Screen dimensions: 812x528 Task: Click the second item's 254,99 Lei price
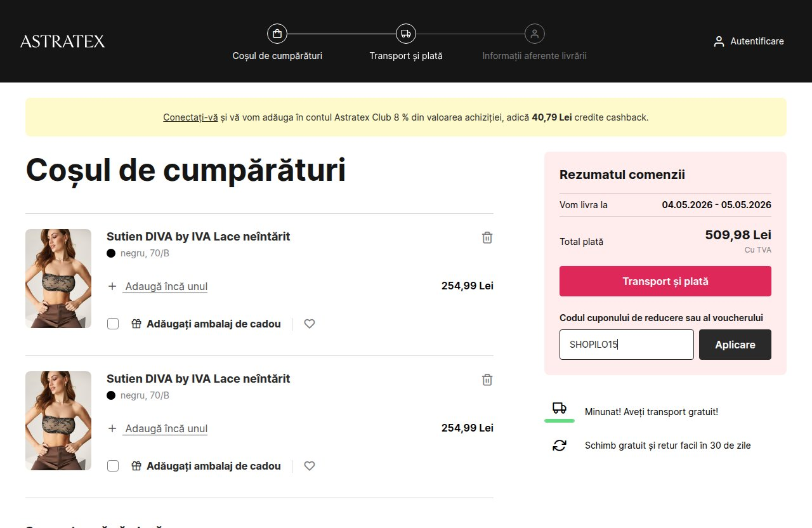click(468, 428)
